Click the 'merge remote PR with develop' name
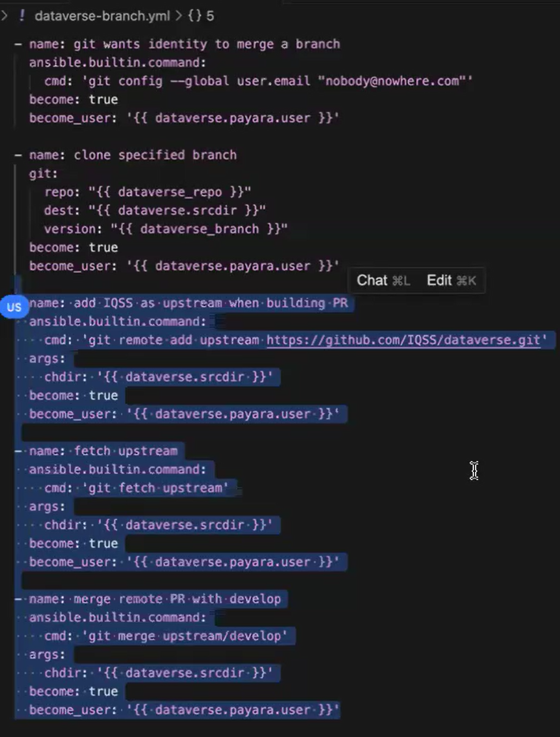 [154, 599]
